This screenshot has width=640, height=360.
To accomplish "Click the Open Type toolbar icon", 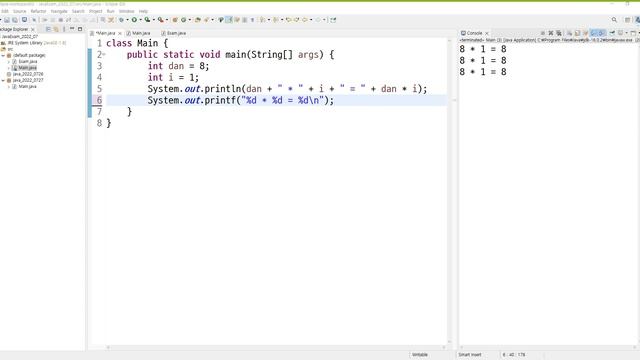I will [198, 20].
